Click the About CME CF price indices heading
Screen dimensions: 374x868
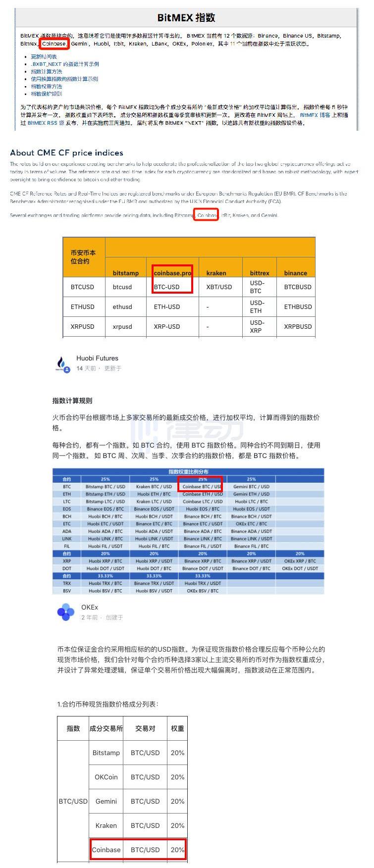coord(66,153)
